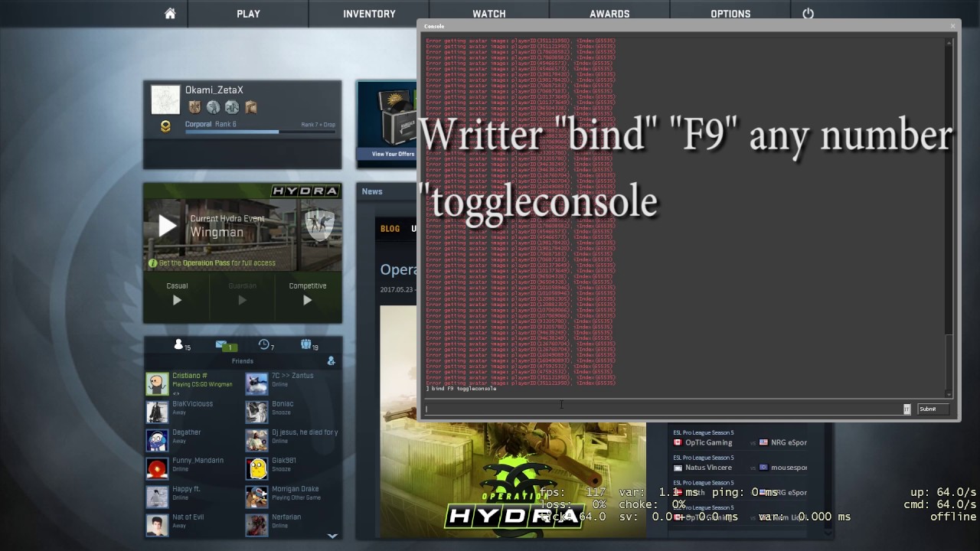980x551 pixels.
Task: Select the Guardian mode play arrow
Action: tap(242, 300)
